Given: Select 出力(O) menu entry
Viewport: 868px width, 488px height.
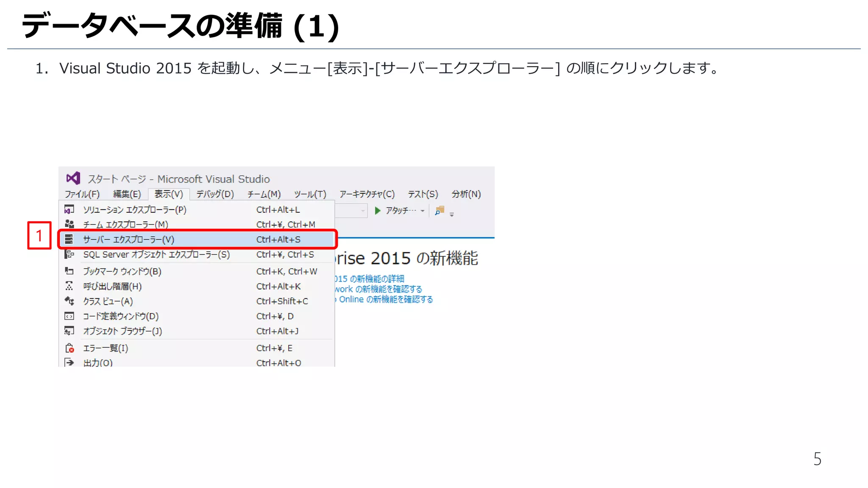Looking at the screenshot, I should 197,363.
